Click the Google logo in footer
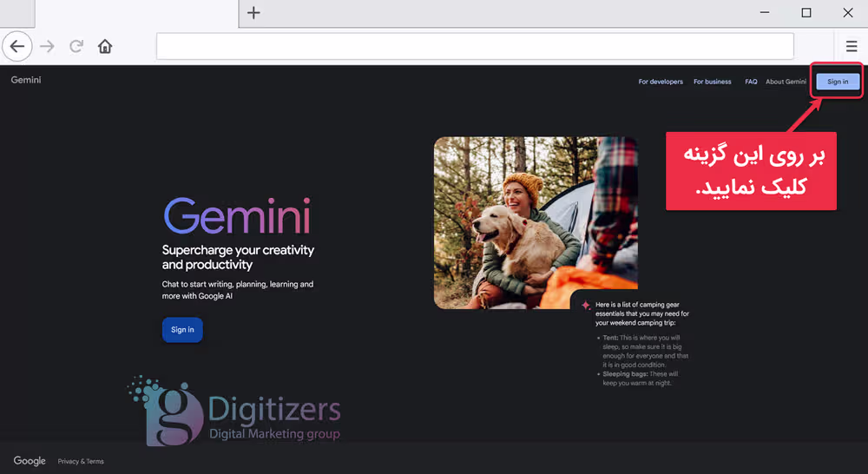868x474 pixels. coord(30,461)
